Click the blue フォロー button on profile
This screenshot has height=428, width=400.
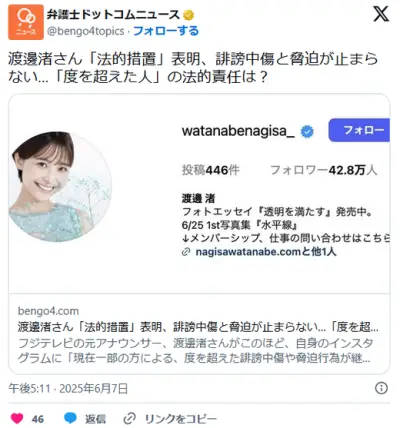tap(359, 130)
